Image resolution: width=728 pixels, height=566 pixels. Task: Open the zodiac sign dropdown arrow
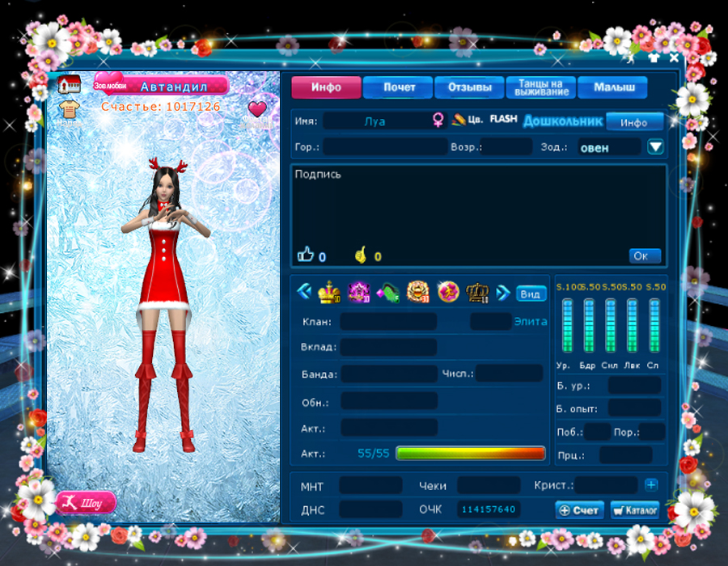click(x=655, y=147)
